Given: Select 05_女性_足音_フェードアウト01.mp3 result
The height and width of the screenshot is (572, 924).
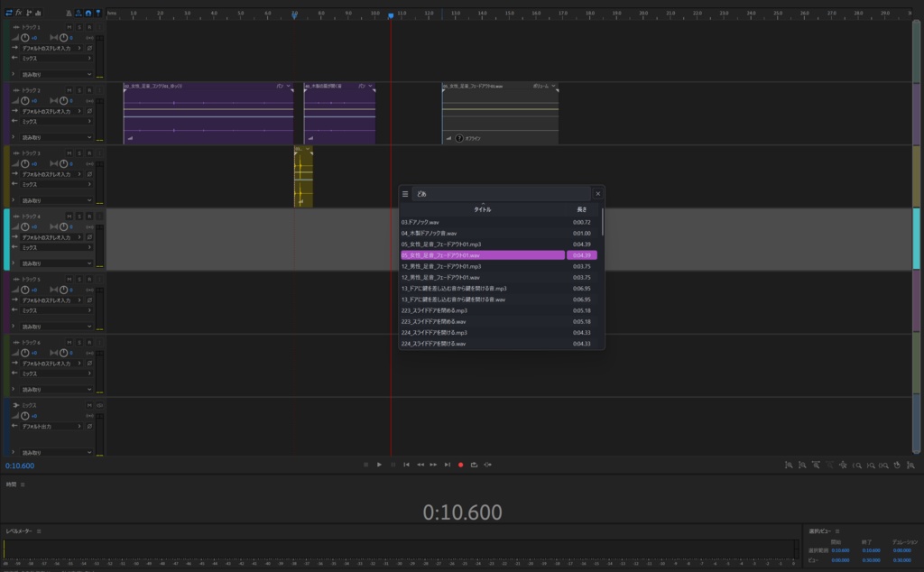Looking at the screenshot, I should (x=498, y=244).
